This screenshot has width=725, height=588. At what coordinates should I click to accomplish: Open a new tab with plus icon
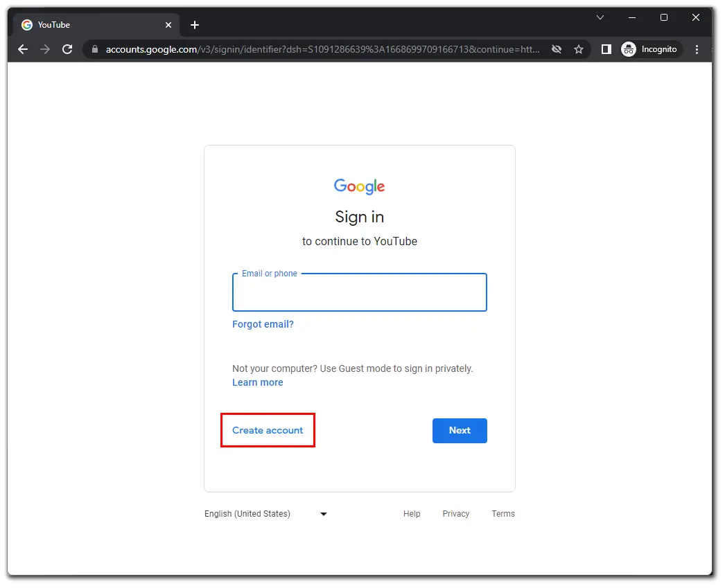coord(195,25)
